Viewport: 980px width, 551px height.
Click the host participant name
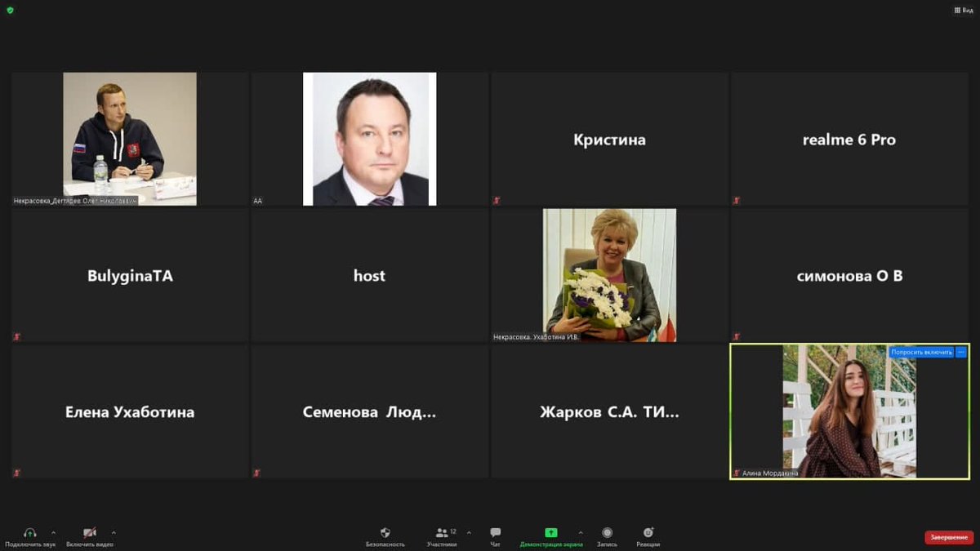coord(369,276)
